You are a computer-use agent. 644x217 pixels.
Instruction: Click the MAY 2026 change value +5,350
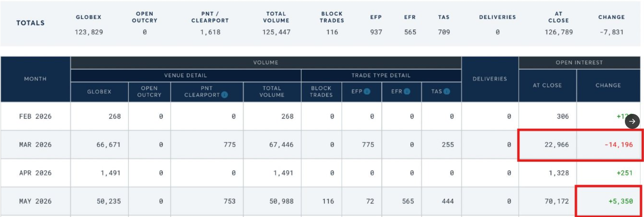click(x=620, y=201)
